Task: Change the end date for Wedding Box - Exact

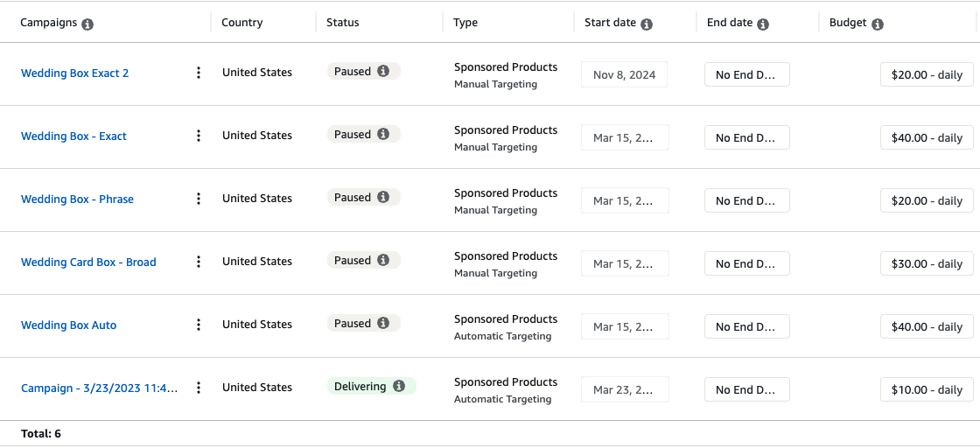Action: tap(746, 138)
